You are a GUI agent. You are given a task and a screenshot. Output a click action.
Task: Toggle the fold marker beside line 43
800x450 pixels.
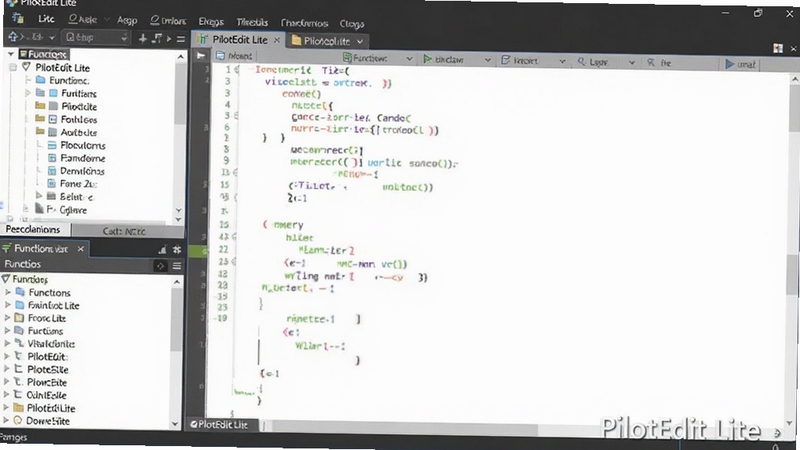coord(235,237)
